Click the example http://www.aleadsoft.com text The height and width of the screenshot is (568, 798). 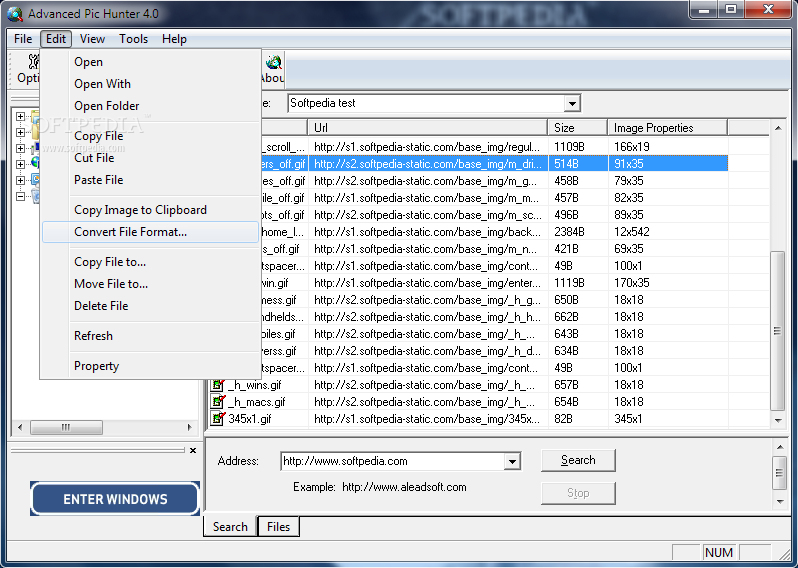click(x=404, y=487)
